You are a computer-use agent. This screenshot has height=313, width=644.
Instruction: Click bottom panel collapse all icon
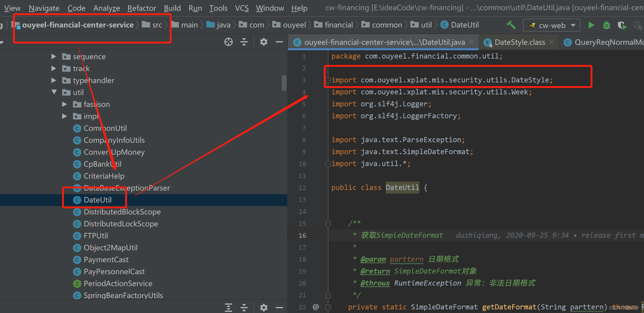(x=244, y=307)
